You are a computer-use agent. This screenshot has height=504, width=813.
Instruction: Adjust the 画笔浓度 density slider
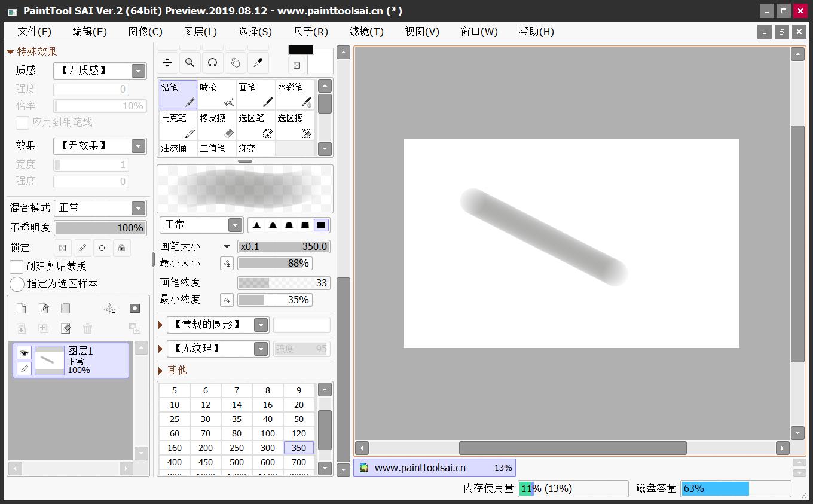pos(284,283)
